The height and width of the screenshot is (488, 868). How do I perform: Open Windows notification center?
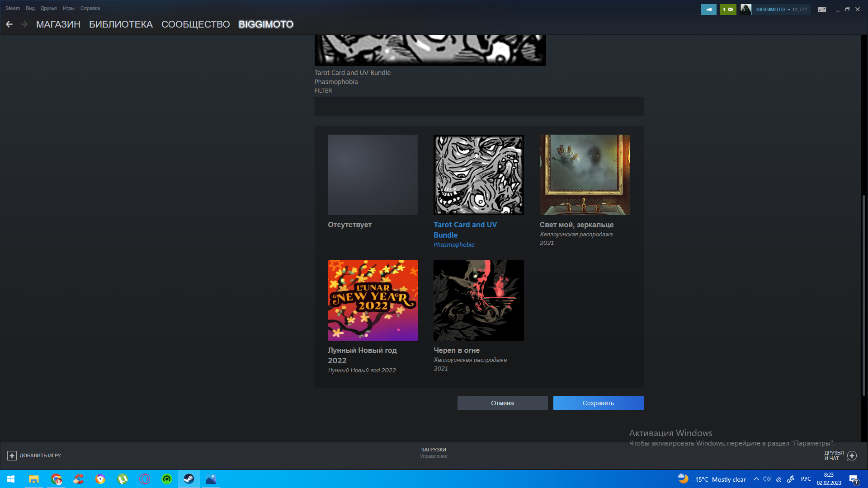point(854,479)
